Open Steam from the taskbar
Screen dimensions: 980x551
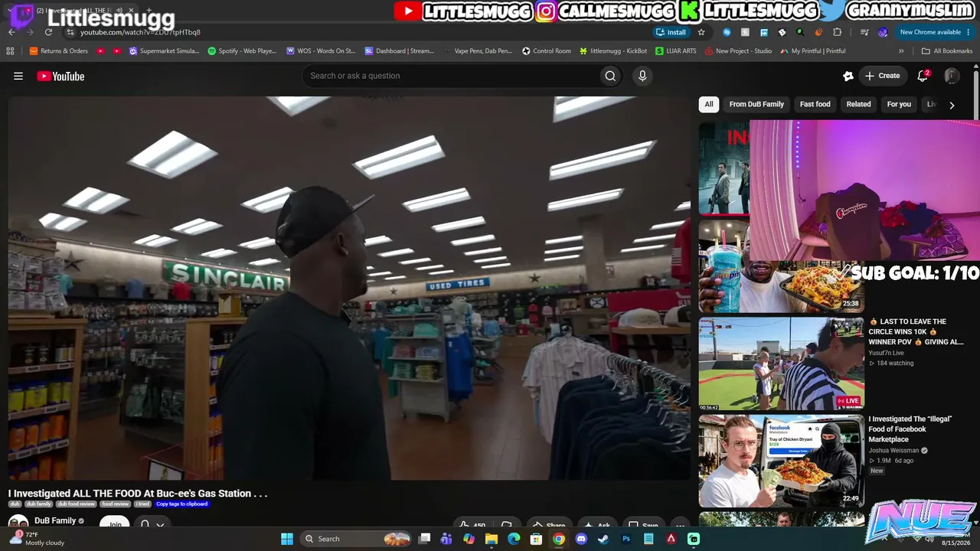pos(603,539)
